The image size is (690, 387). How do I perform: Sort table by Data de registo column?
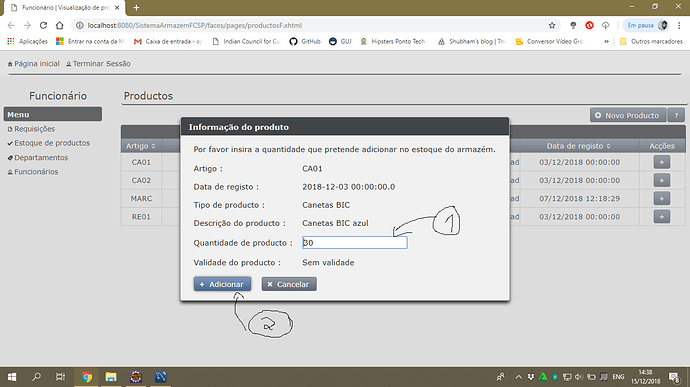[578, 146]
